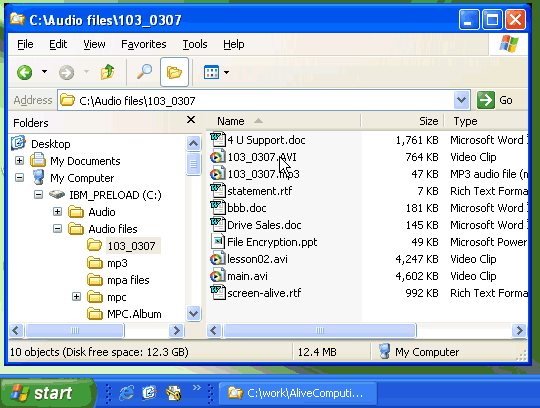The height and width of the screenshot is (408, 540).
Task: Toggle the Folders pane toolbar button
Action: (174, 72)
